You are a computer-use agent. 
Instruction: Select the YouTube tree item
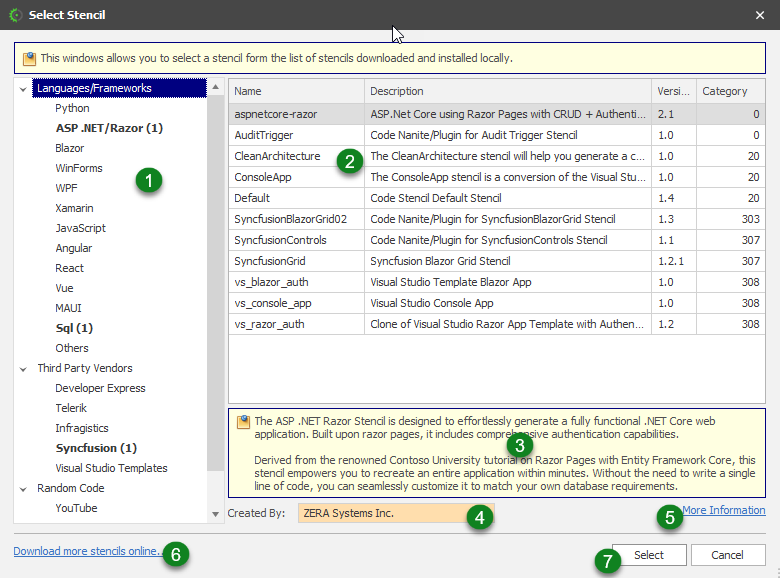(76, 508)
